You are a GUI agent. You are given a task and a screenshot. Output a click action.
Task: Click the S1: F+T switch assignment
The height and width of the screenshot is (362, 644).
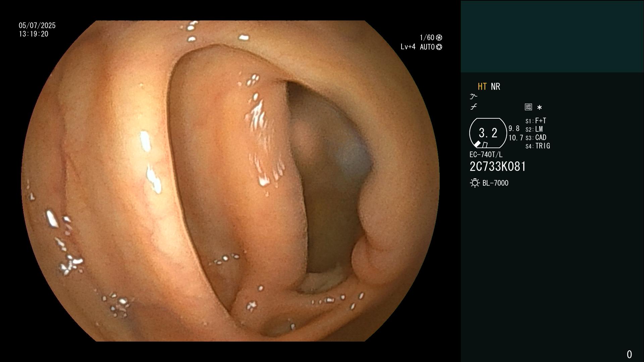click(x=536, y=121)
